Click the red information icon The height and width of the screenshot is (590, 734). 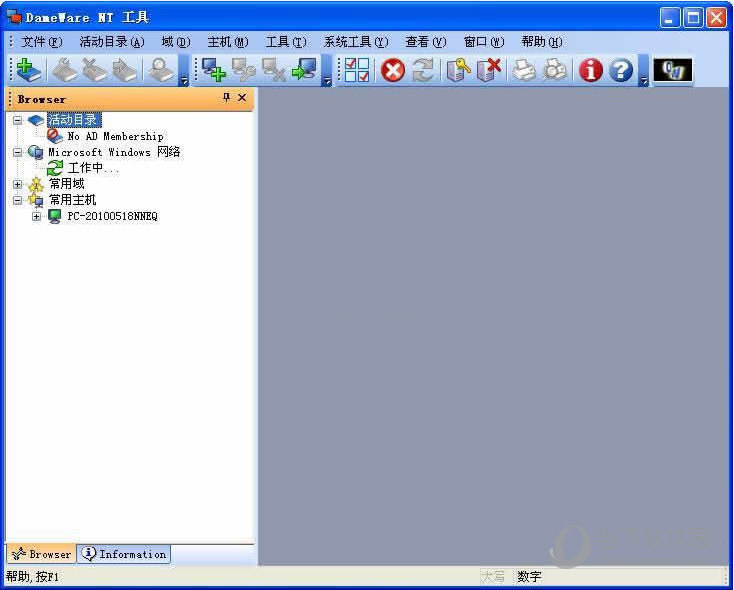(x=591, y=71)
